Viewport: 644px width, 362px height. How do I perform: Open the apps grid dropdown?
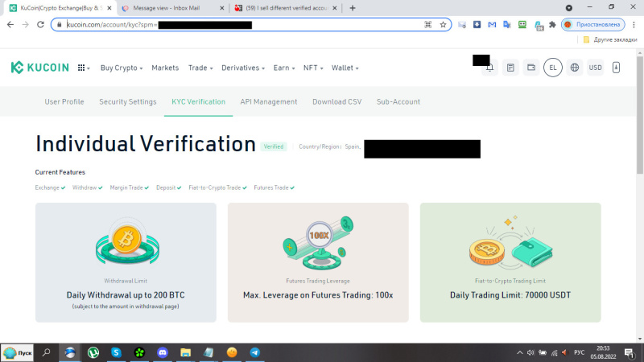pos(83,68)
